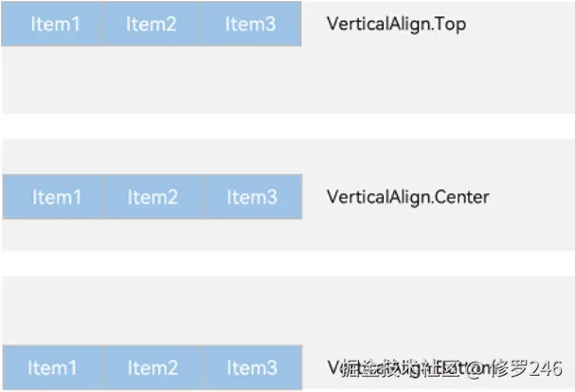Image resolution: width=575 pixels, height=392 pixels.
Task: Click Item1 in the VerticalAlign.Center row
Action: point(56,197)
